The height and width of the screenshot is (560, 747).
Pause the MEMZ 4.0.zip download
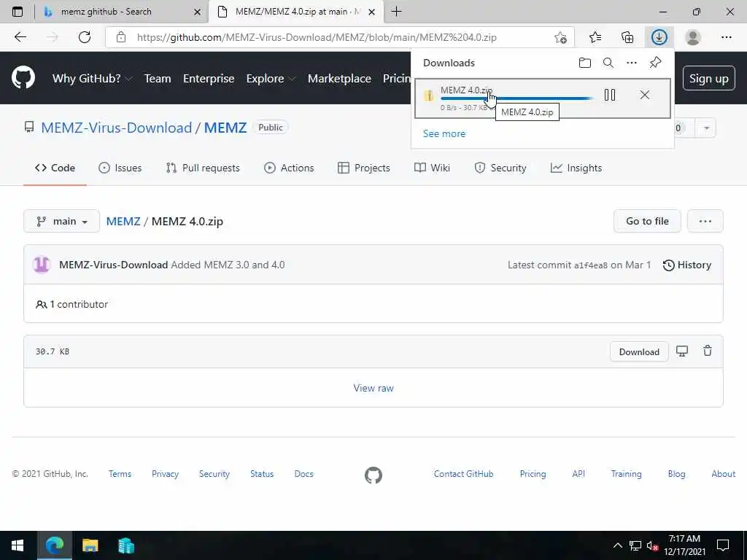(x=610, y=95)
